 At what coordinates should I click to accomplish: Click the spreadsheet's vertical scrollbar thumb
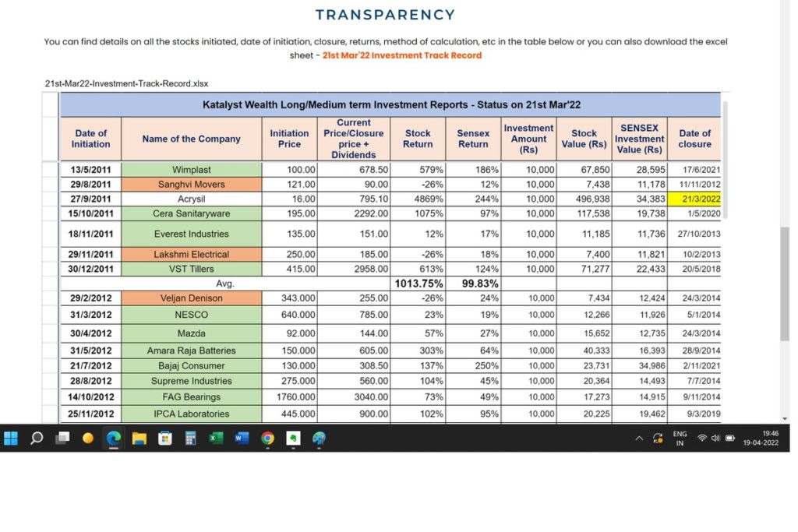coord(725,160)
